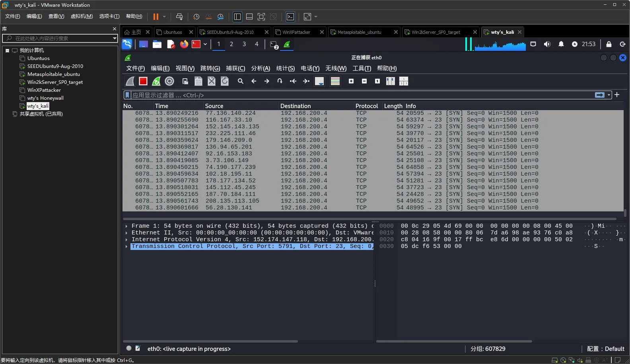Expand the Transmission Control Protocol details
Viewport: 630px width, 364px height.
[126, 246]
